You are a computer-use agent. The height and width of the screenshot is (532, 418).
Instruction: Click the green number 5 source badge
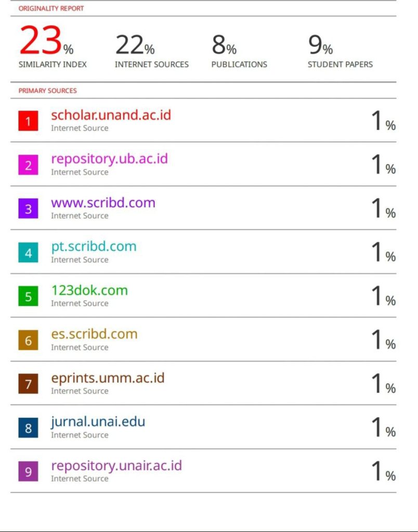28,296
